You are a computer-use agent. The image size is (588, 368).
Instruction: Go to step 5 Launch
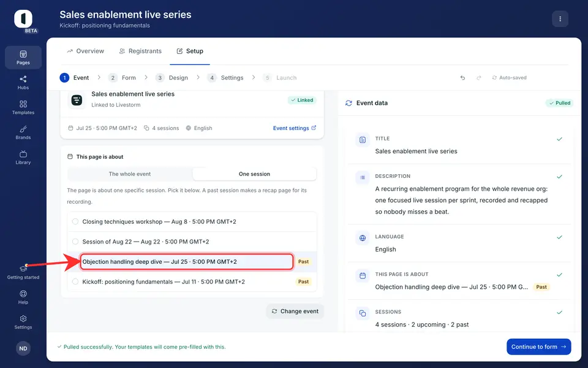click(280, 78)
